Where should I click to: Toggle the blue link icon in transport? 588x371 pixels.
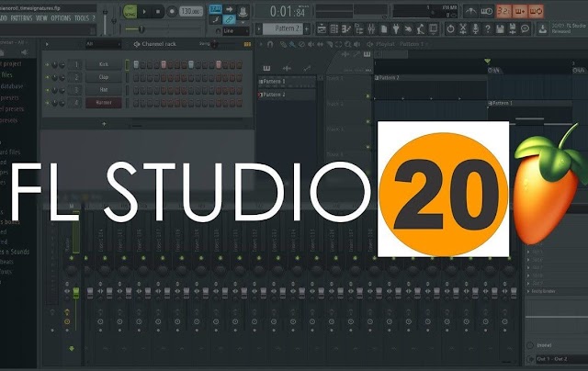point(229,19)
